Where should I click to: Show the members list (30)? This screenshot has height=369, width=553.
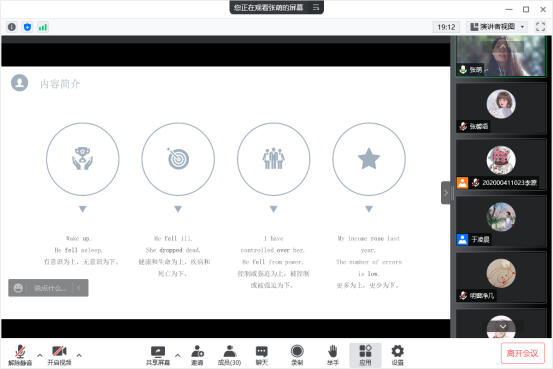pyautogui.click(x=229, y=355)
